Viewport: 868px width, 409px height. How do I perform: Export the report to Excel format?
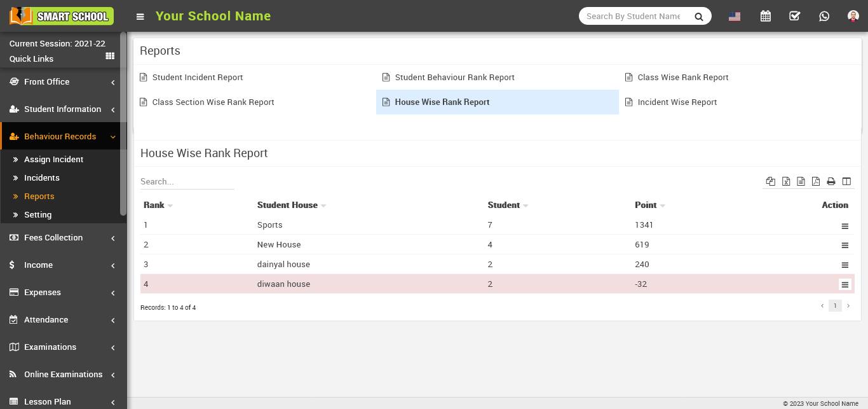(x=786, y=181)
